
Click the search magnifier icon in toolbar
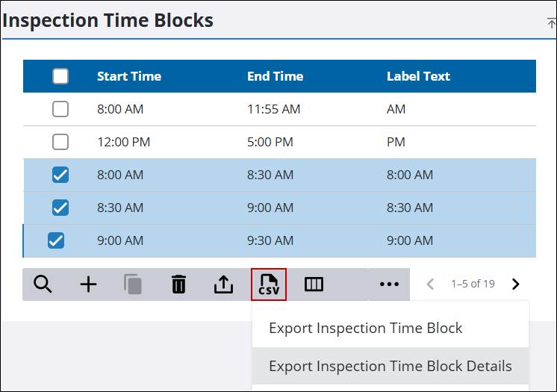pyautogui.click(x=43, y=284)
